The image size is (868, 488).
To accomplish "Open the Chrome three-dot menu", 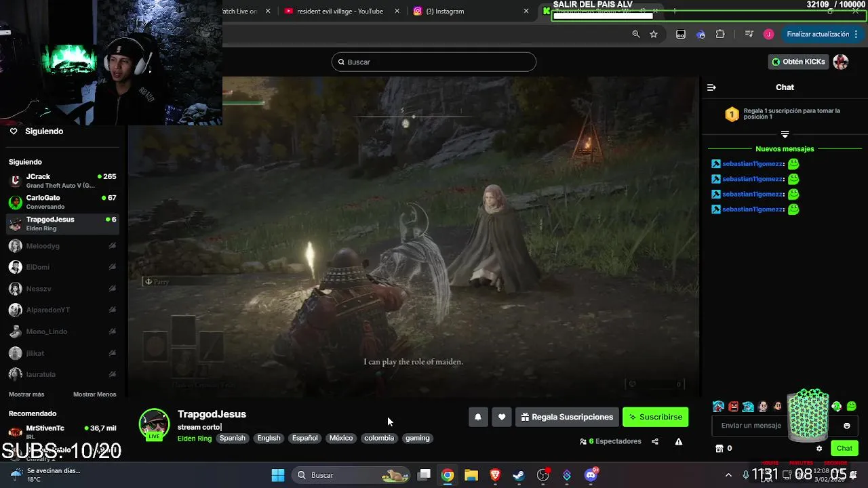I will 857,34.
